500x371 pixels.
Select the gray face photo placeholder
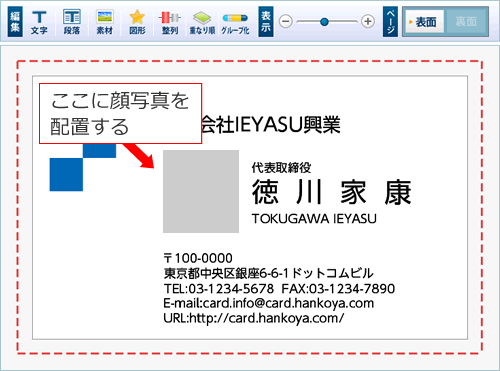201,191
